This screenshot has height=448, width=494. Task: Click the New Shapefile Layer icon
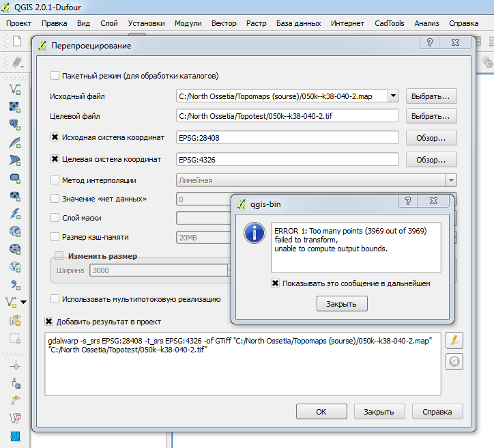(12, 302)
